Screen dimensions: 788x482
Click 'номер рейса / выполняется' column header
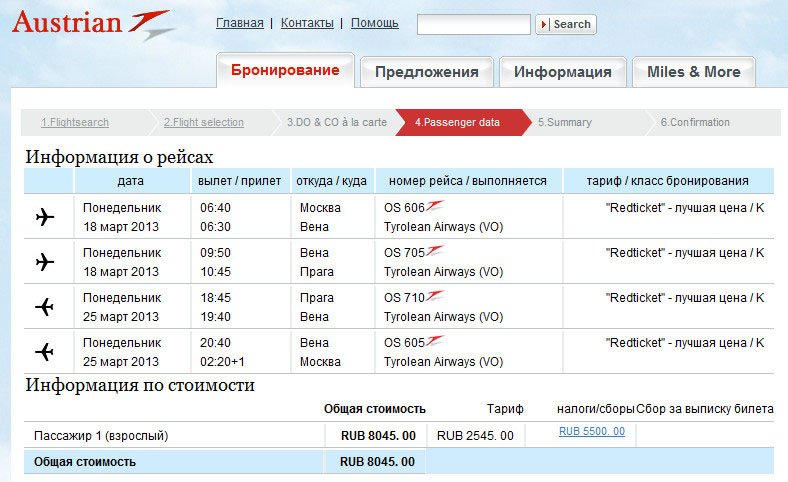point(467,181)
